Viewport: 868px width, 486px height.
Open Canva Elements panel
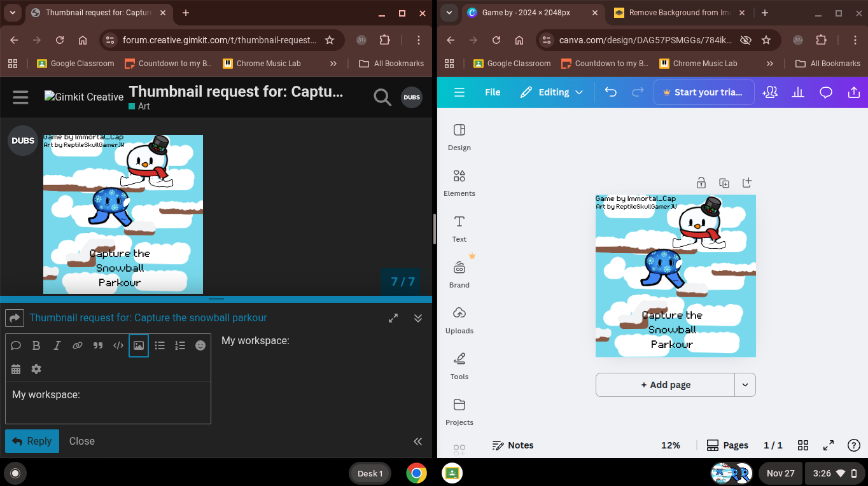click(x=459, y=182)
